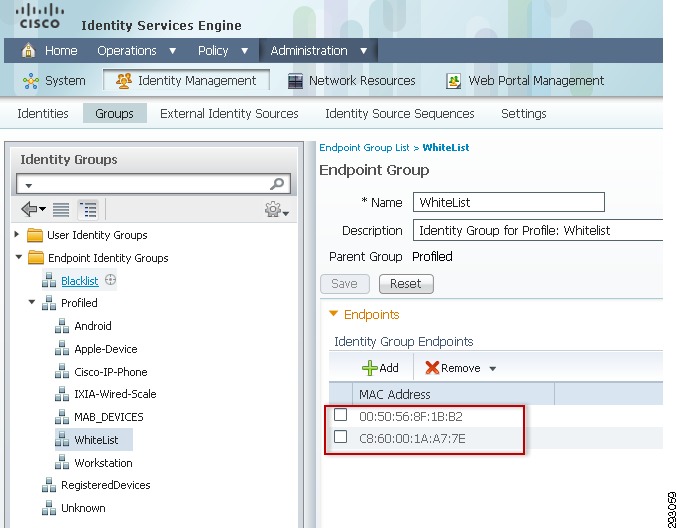Screen dimensions: 676x528
Task: Click the Web Portal Management icon
Action: click(x=454, y=81)
